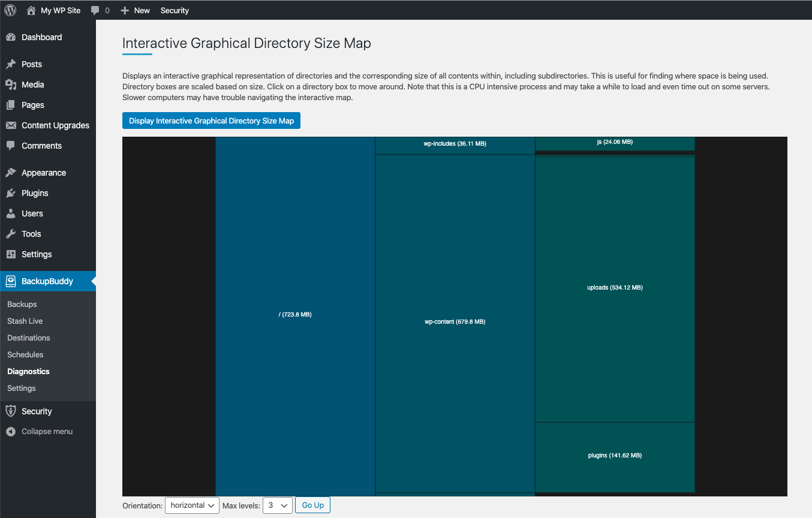Click the Security shield icon in sidebar
The image size is (812, 518).
11,411
